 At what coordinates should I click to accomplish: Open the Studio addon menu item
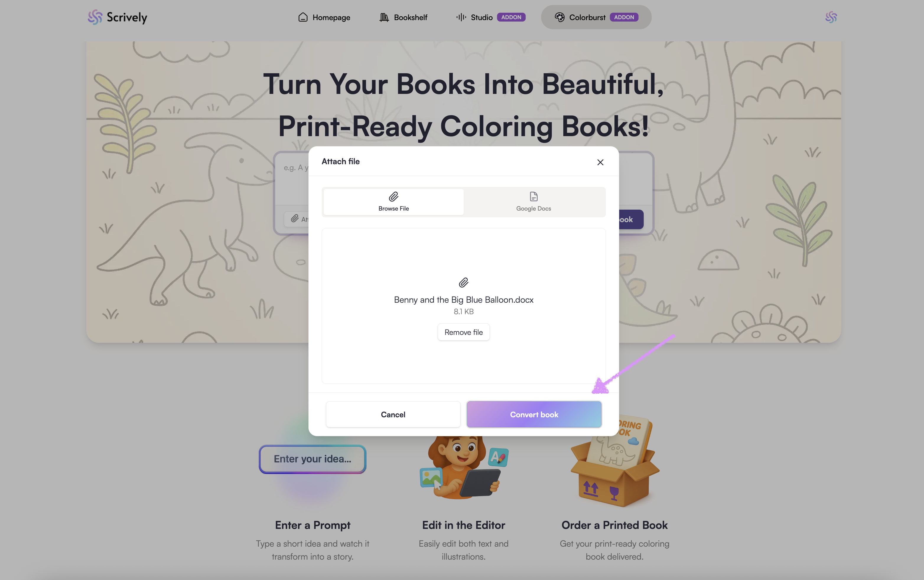pyautogui.click(x=490, y=17)
